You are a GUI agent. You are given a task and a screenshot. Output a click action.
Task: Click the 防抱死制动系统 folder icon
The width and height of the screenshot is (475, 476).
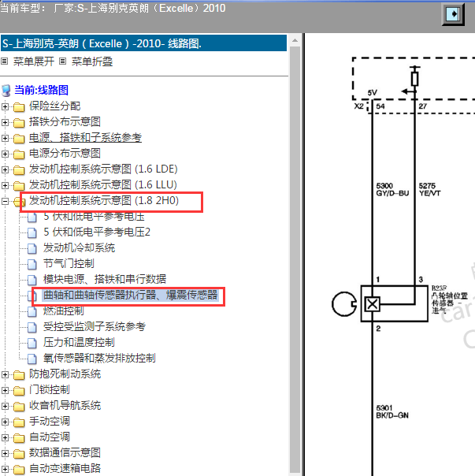(x=19, y=375)
